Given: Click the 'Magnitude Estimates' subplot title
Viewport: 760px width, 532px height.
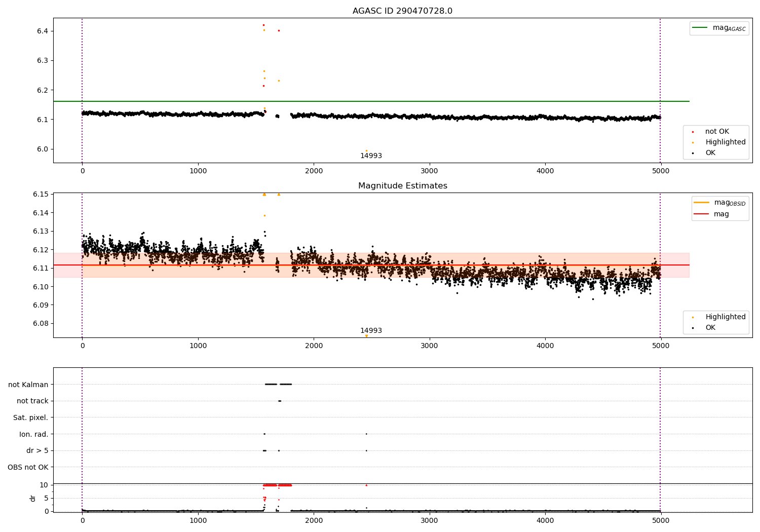Looking at the screenshot, I should click(402, 186).
